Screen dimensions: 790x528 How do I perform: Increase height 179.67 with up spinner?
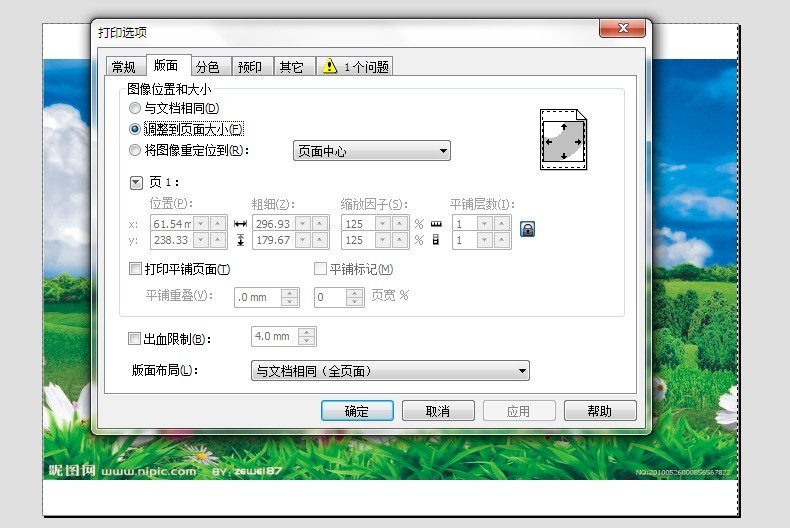click(x=319, y=240)
